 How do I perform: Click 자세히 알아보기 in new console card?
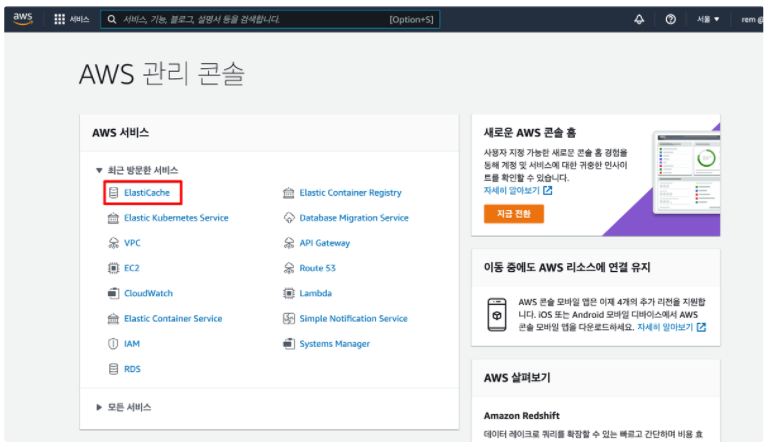(x=511, y=190)
